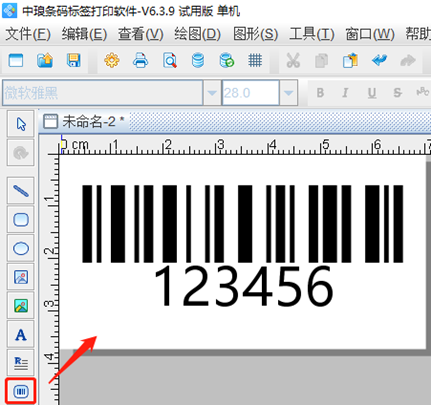
Task: Select the text tool labeled A
Action: [x=21, y=334]
